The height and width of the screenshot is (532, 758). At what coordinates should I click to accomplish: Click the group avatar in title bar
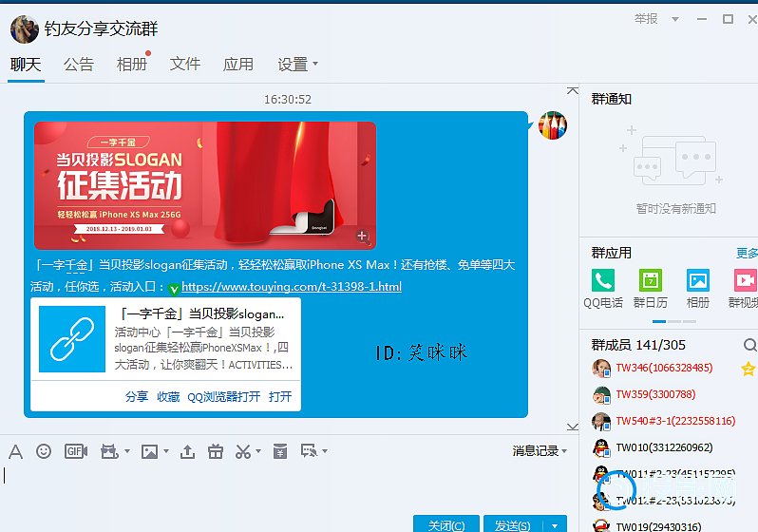tap(24, 29)
